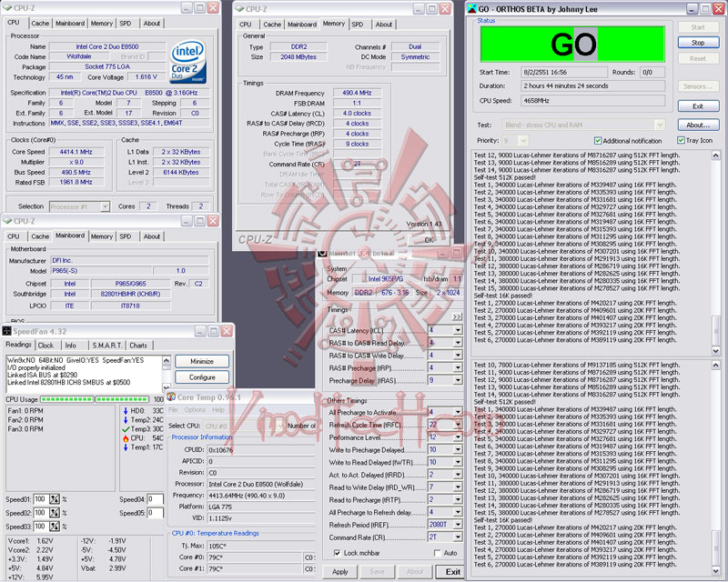Click the Speed01 spinner icon in SpeedFan

coord(55,499)
